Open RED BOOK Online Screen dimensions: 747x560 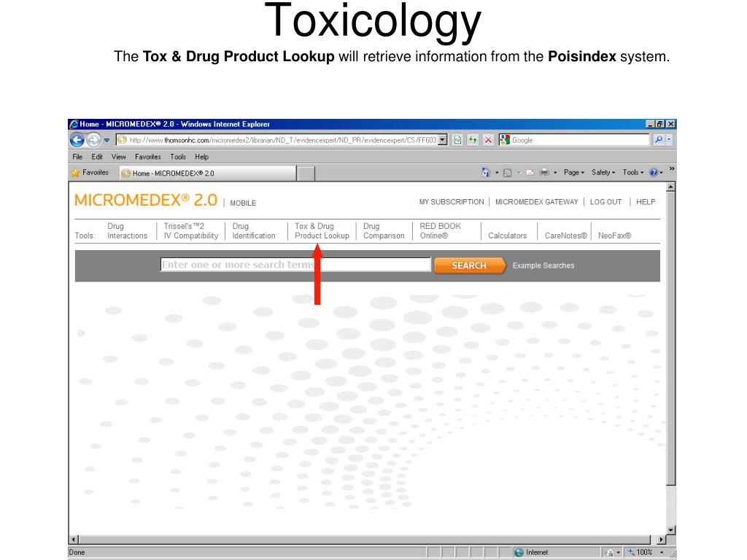(441, 231)
